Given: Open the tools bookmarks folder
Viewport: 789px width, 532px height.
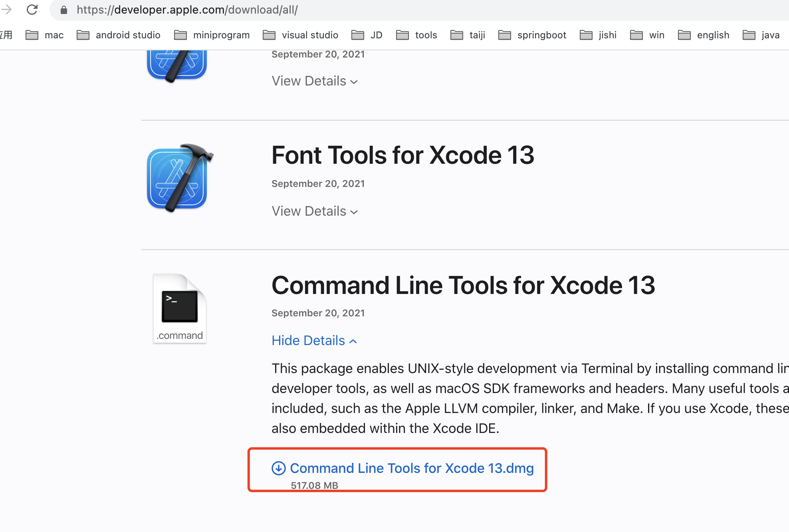Looking at the screenshot, I should pos(416,35).
